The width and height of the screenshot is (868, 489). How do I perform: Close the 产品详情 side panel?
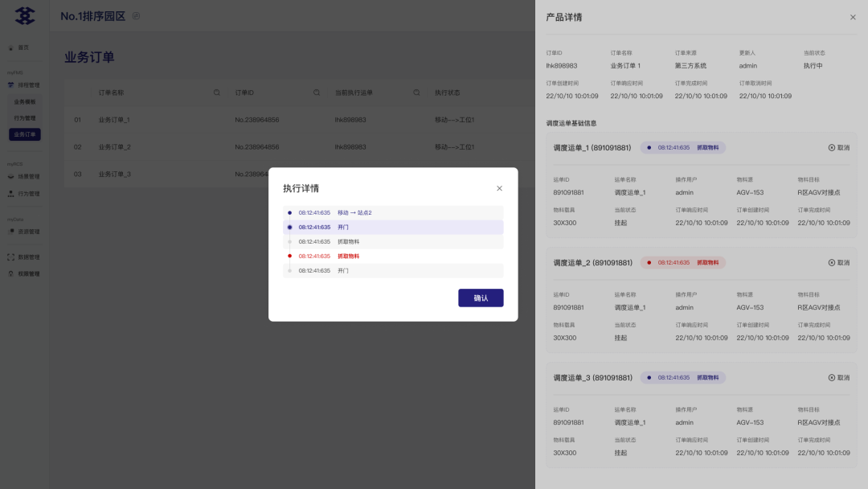point(853,17)
